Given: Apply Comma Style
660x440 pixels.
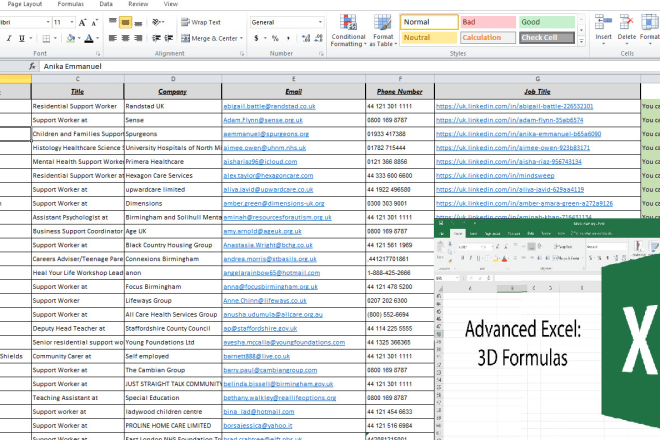Looking at the screenshot, I should [x=288, y=38].
